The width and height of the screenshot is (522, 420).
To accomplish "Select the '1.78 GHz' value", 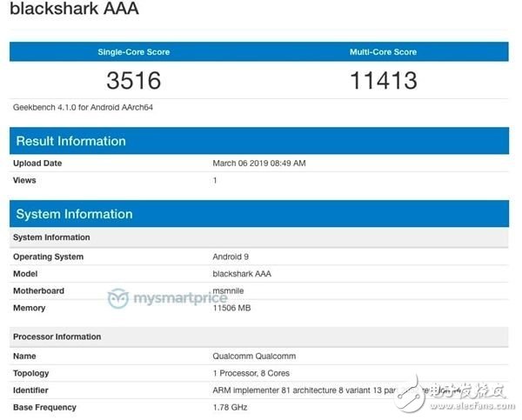I will click(230, 408).
